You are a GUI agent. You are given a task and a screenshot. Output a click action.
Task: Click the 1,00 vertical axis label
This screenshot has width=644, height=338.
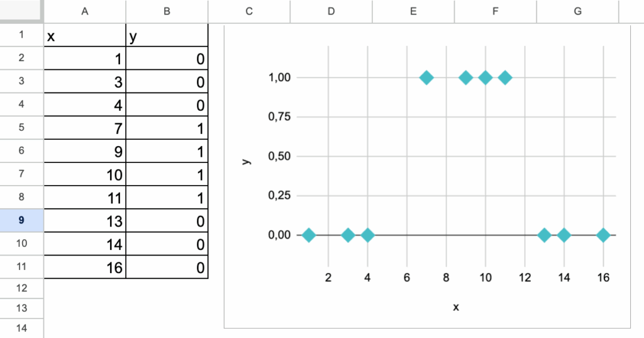click(279, 77)
